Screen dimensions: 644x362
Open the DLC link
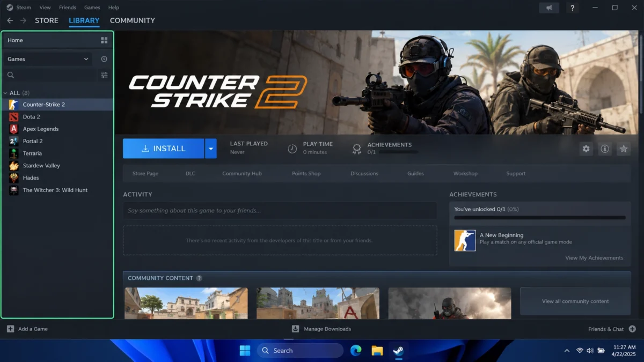tap(191, 173)
